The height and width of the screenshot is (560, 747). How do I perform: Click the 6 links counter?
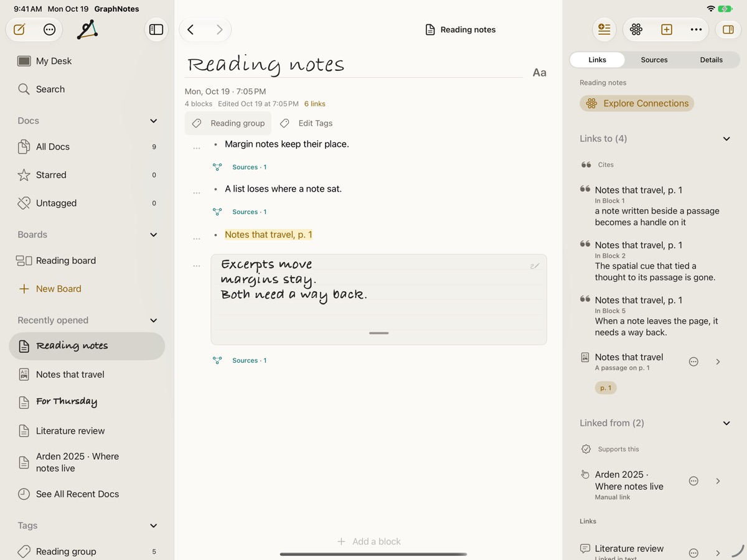pyautogui.click(x=315, y=104)
